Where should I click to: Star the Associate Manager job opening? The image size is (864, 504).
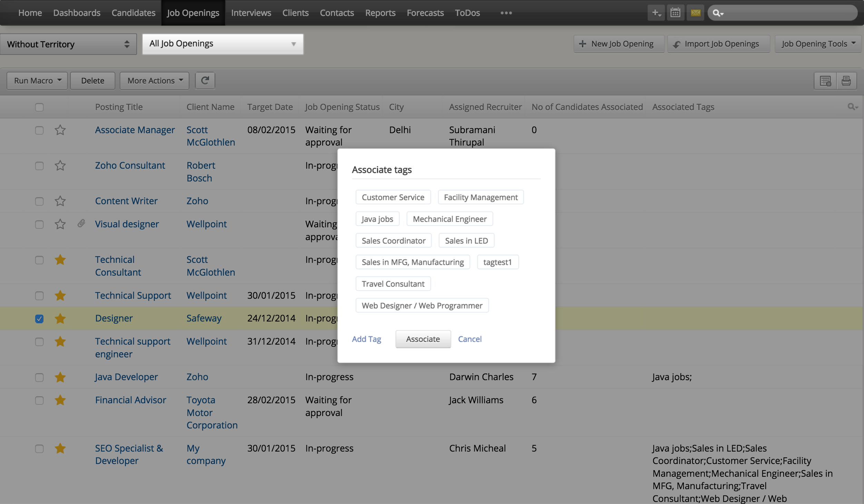click(x=60, y=130)
